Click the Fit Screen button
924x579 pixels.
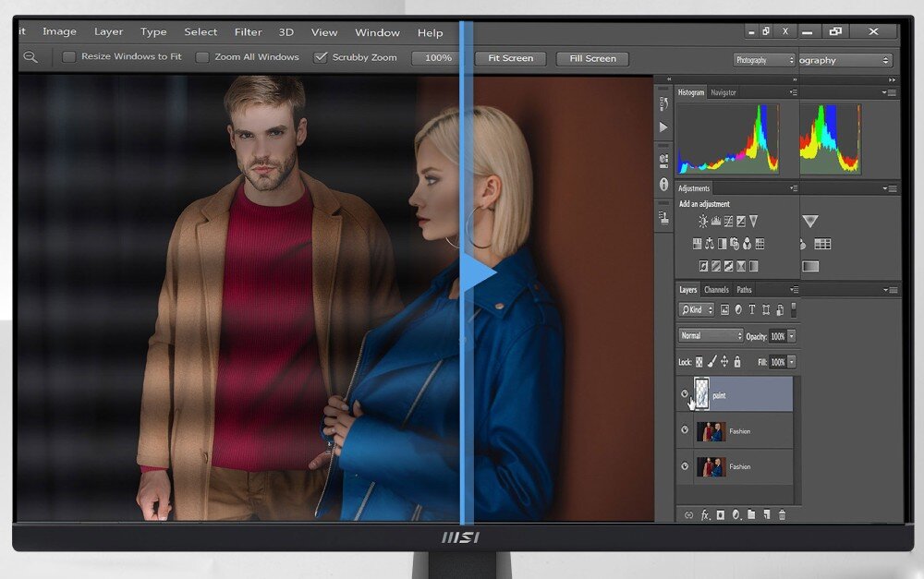coord(510,58)
